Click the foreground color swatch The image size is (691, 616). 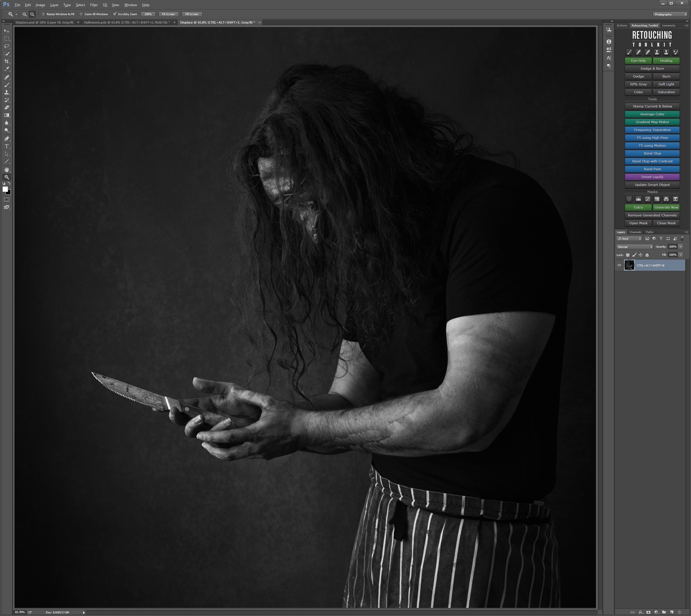coord(5,189)
